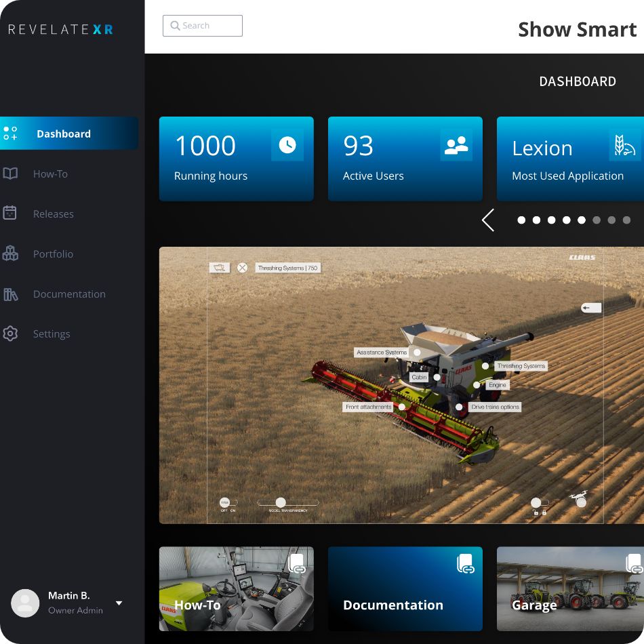The image size is (644, 644).
Task: Open Portfolio via its stacked cubes icon
Action: point(10,253)
